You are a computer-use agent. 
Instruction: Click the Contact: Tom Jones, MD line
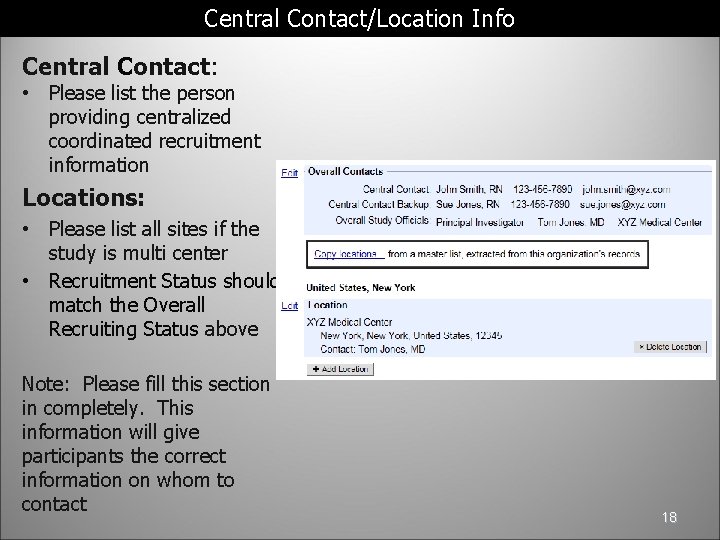click(x=373, y=349)
